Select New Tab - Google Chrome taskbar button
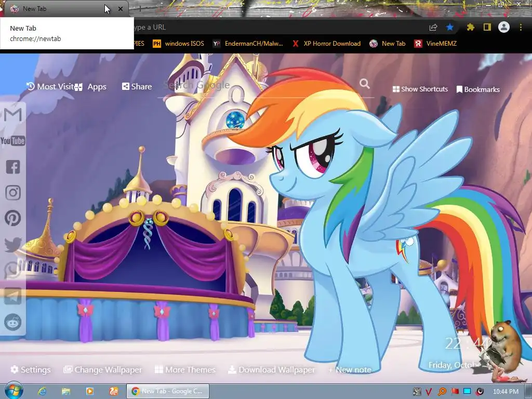This screenshot has width=532, height=399. (168, 391)
